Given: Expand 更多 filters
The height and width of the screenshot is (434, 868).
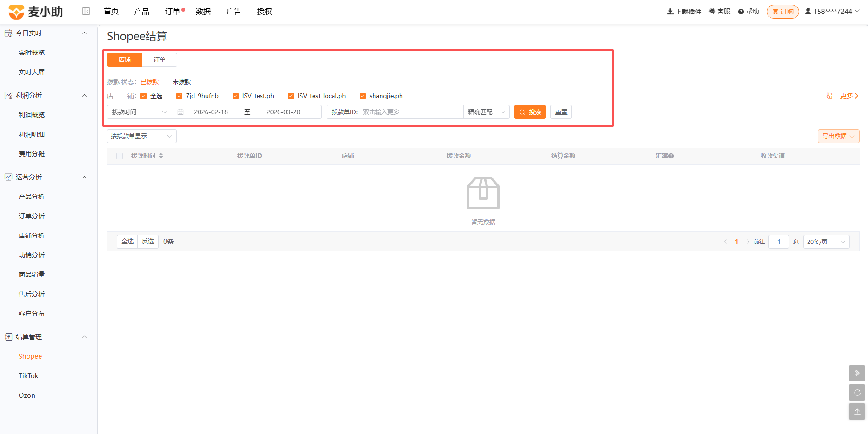Looking at the screenshot, I should coord(849,96).
